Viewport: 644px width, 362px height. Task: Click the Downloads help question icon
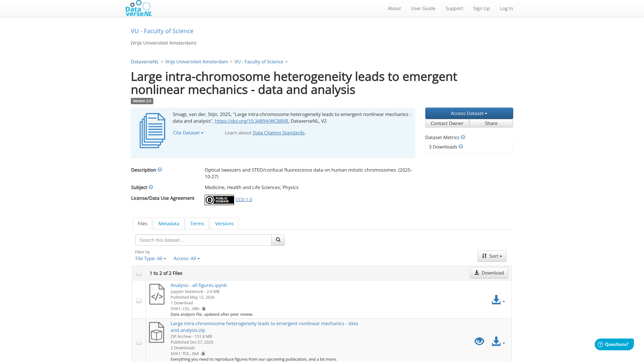click(461, 147)
